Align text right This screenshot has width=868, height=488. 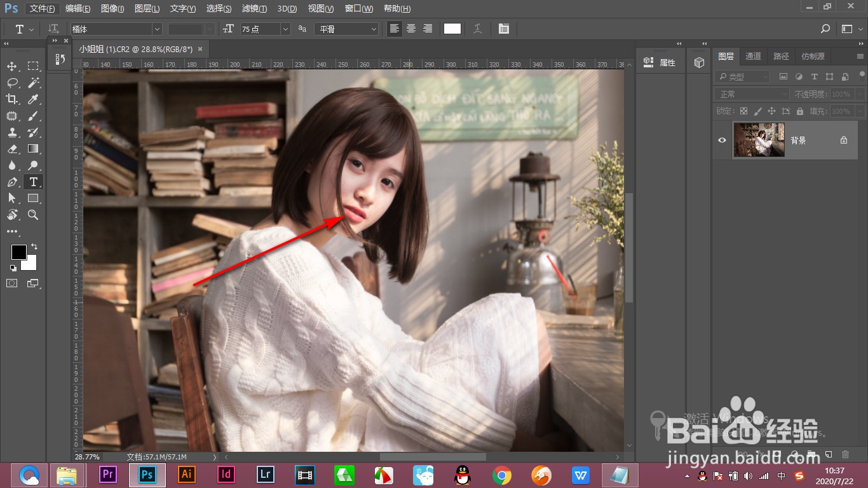[x=428, y=29]
